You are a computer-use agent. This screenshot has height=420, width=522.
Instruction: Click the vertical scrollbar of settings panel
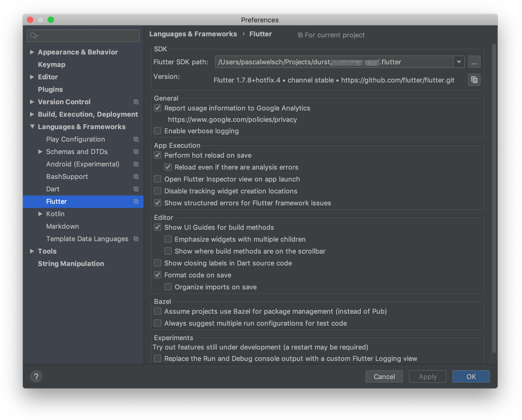(494, 198)
